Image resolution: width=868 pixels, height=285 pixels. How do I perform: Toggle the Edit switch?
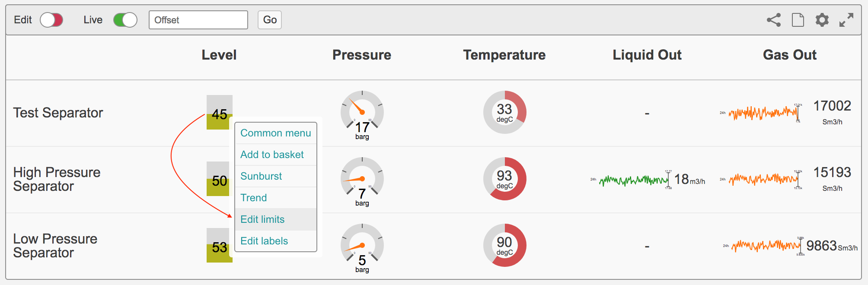coord(51,20)
